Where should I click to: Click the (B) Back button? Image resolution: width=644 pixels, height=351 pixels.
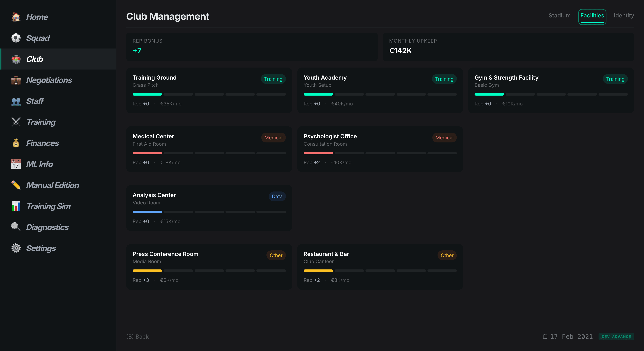pyautogui.click(x=137, y=336)
